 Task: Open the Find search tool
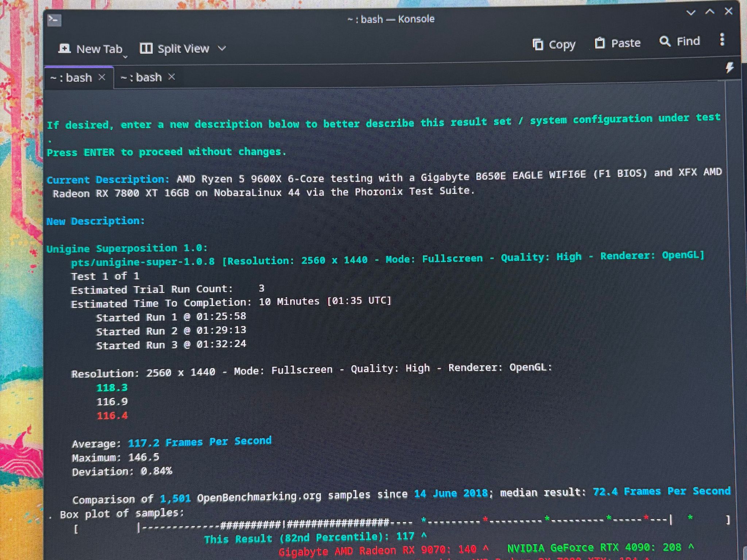680,41
